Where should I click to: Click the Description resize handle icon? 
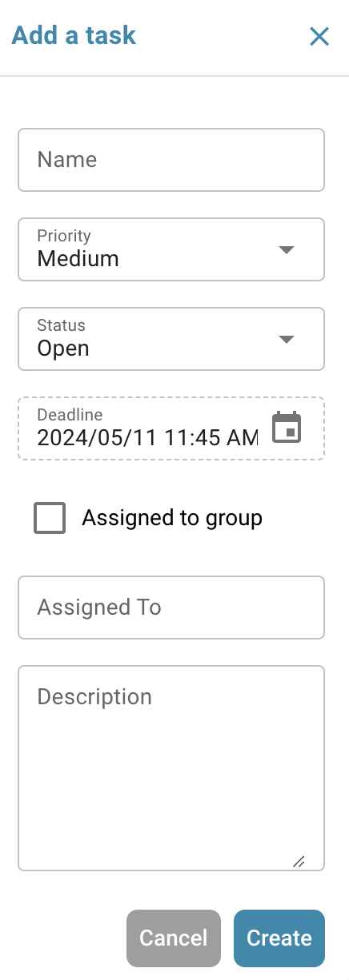pos(299,861)
